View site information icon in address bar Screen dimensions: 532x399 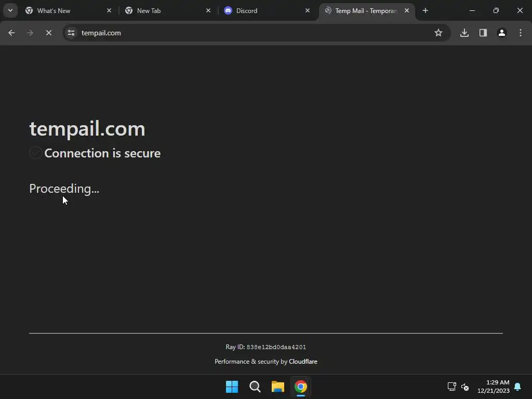[x=71, y=33]
